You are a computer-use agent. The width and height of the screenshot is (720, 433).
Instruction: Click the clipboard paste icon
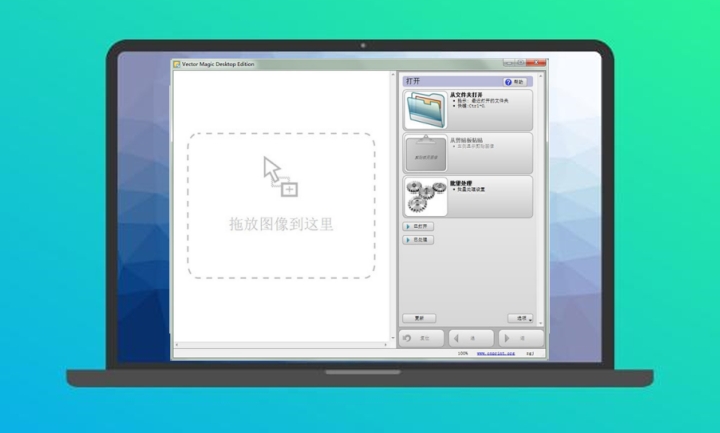click(x=426, y=153)
